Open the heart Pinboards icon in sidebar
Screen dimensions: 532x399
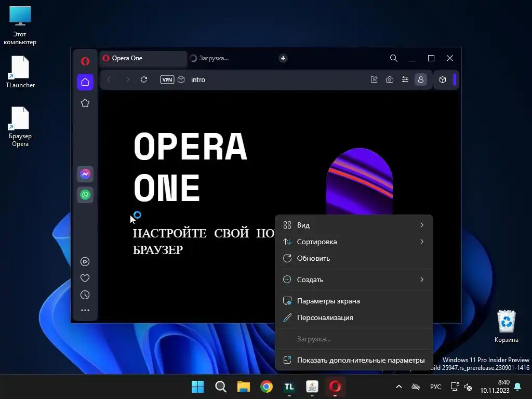click(85, 278)
